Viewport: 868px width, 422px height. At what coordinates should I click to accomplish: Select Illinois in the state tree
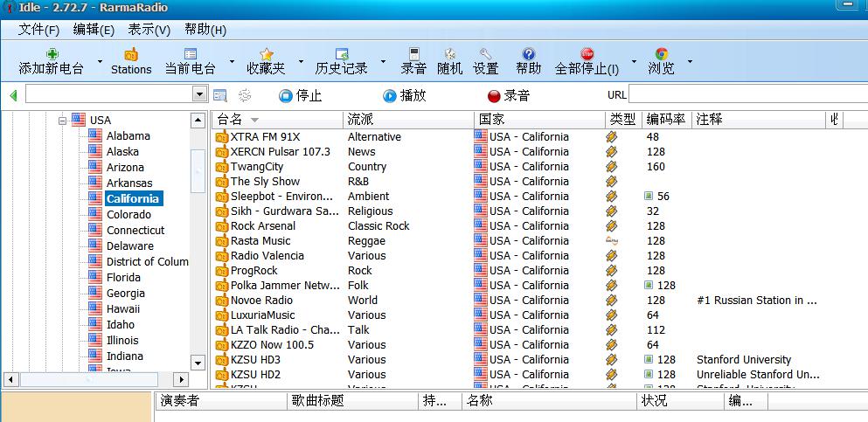pos(122,341)
